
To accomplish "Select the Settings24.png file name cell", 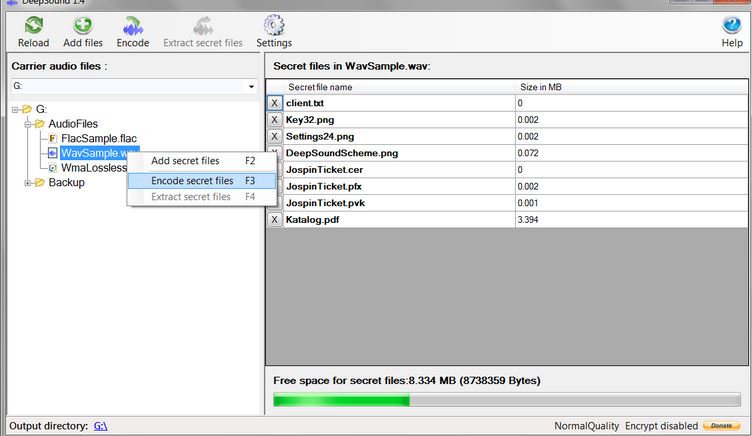I will click(399, 137).
